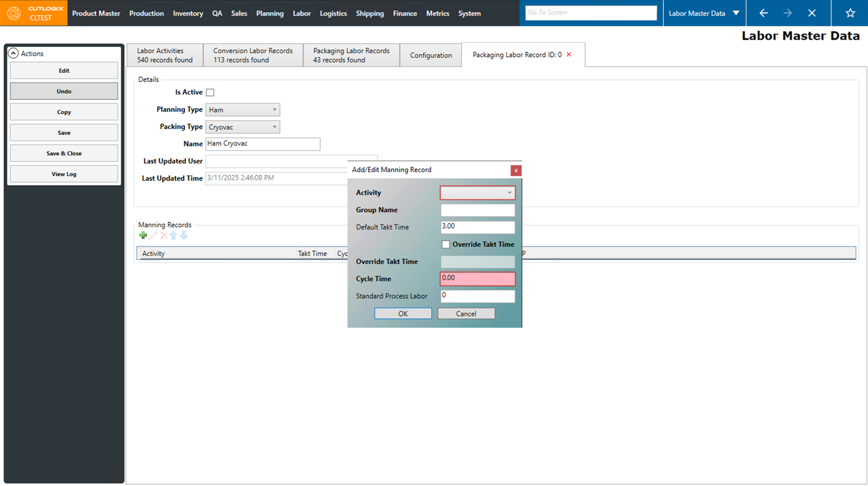Screen dimensions: 868x486
Task: Click OK in the Manning Record dialog
Action: [x=403, y=313]
